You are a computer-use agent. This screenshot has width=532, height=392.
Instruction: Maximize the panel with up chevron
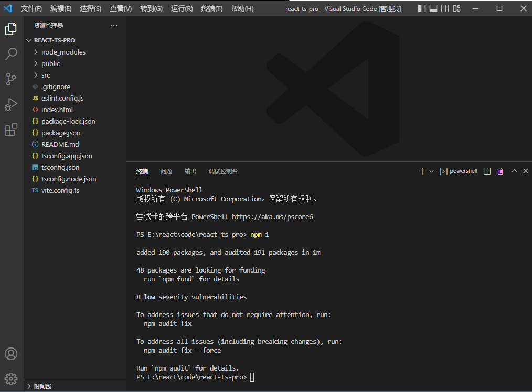click(514, 171)
